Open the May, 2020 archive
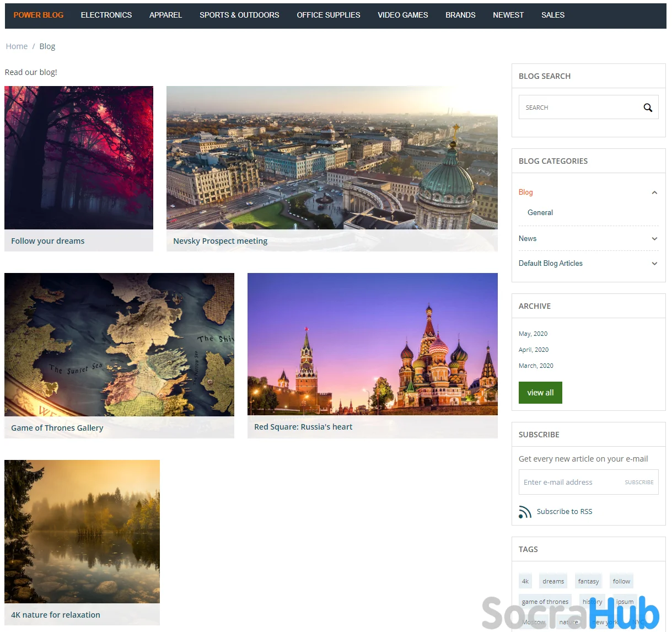The width and height of the screenshot is (672, 632). (533, 334)
